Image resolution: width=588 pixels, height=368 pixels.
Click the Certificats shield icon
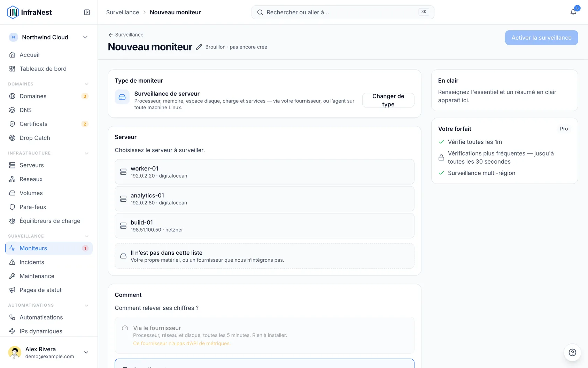point(12,124)
